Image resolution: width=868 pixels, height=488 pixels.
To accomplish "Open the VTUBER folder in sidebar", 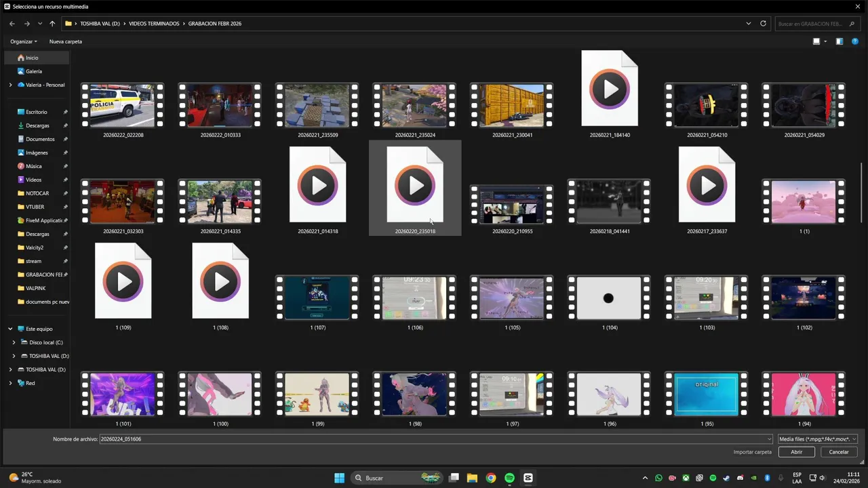I will click(35, 207).
